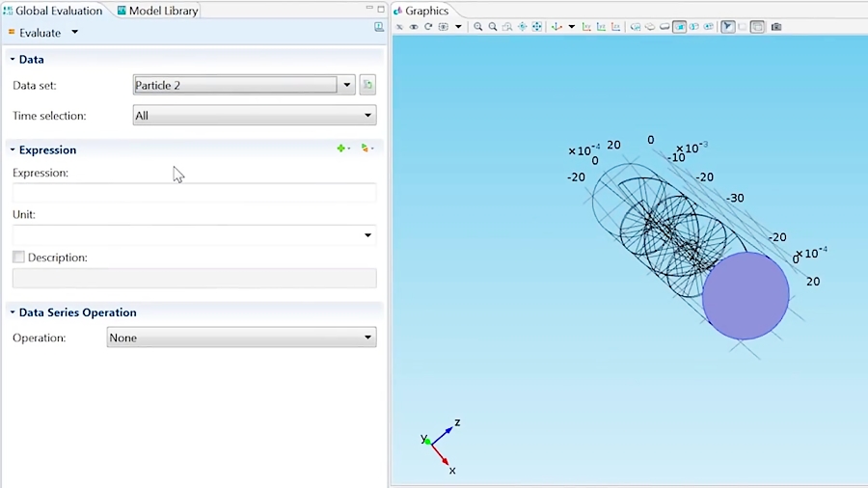This screenshot has width=868, height=488.
Task: Toggle the Scene Light icon
Action: click(636, 27)
